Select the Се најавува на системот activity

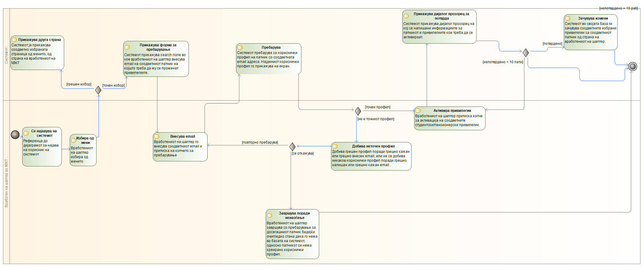click(42, 147)
